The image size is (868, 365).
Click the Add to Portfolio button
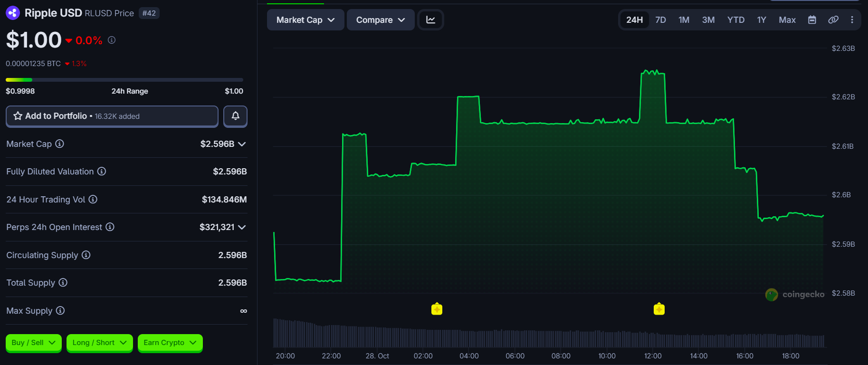(x=112, y=116)
